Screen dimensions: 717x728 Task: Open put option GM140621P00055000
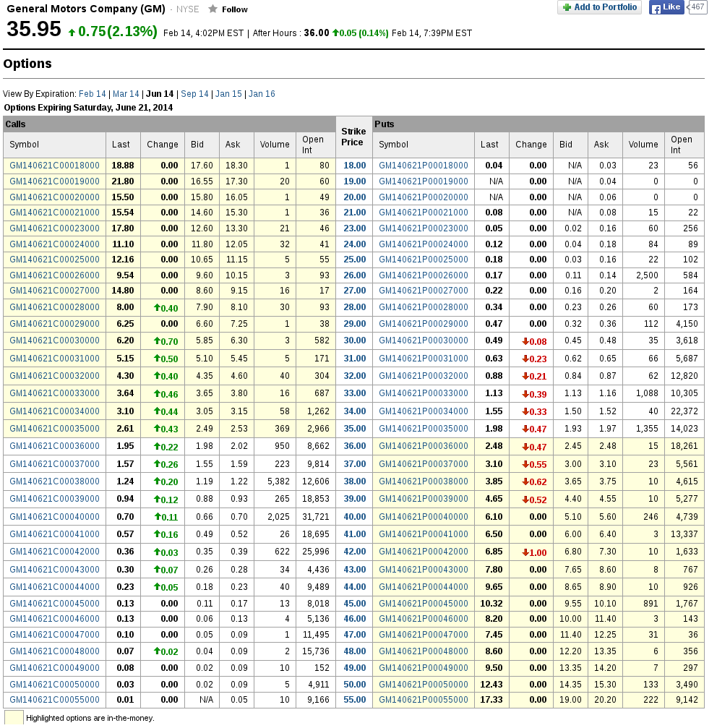[x=424, y=700]
